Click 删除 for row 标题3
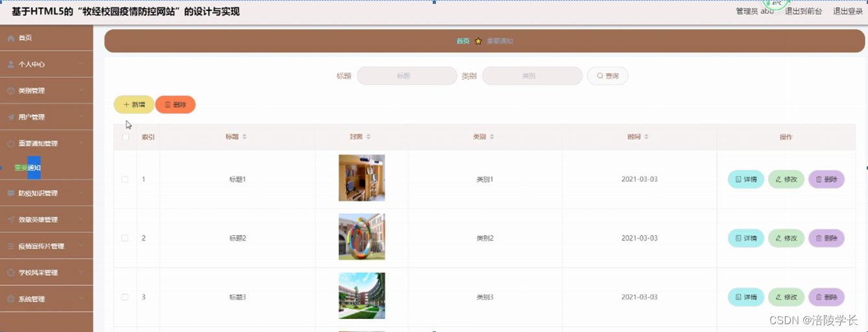868x332 pixels. 826,297
